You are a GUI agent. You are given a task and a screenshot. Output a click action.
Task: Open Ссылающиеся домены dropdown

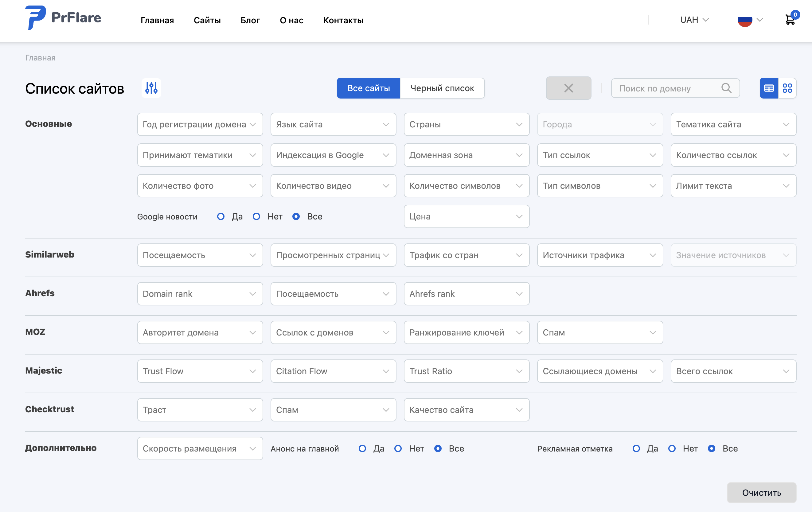tap(600, 371)
